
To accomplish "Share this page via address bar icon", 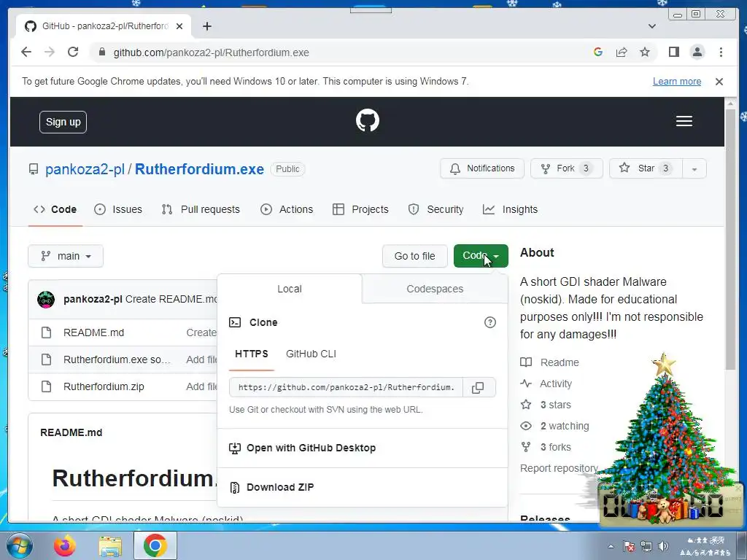I will click(x=622, y=52).
